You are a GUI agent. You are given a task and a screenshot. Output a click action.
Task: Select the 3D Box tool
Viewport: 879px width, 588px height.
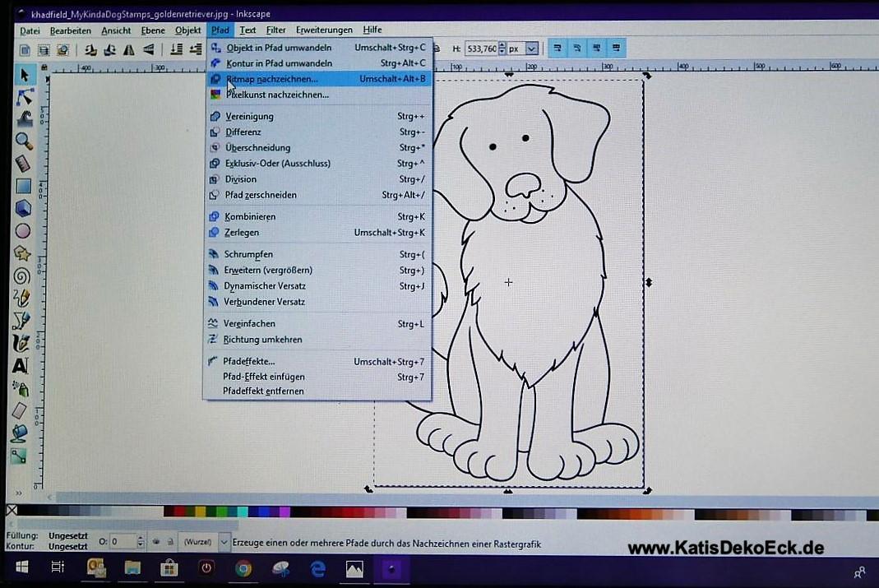pos(23,209)
